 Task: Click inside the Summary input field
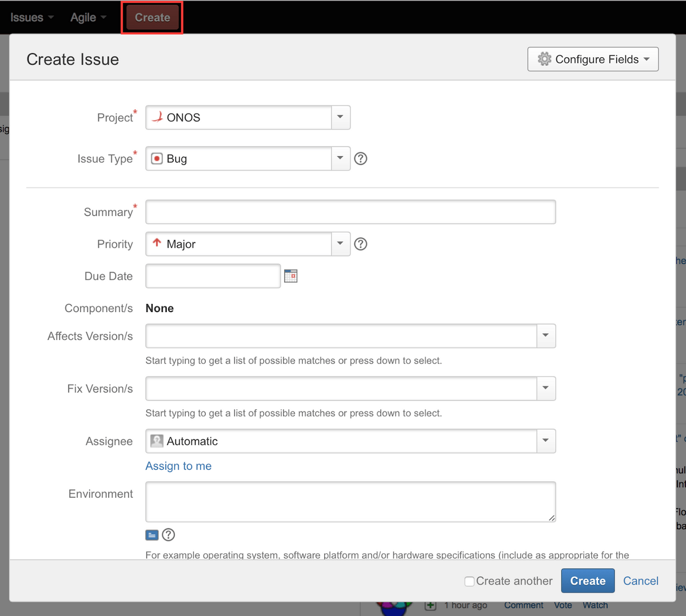pos(349,211)
